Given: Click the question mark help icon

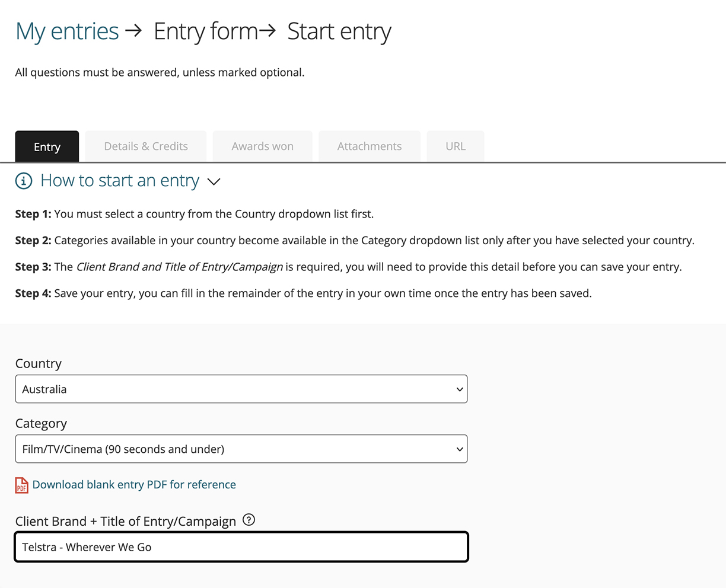Looking at the screenshot, I should [249, 520].
